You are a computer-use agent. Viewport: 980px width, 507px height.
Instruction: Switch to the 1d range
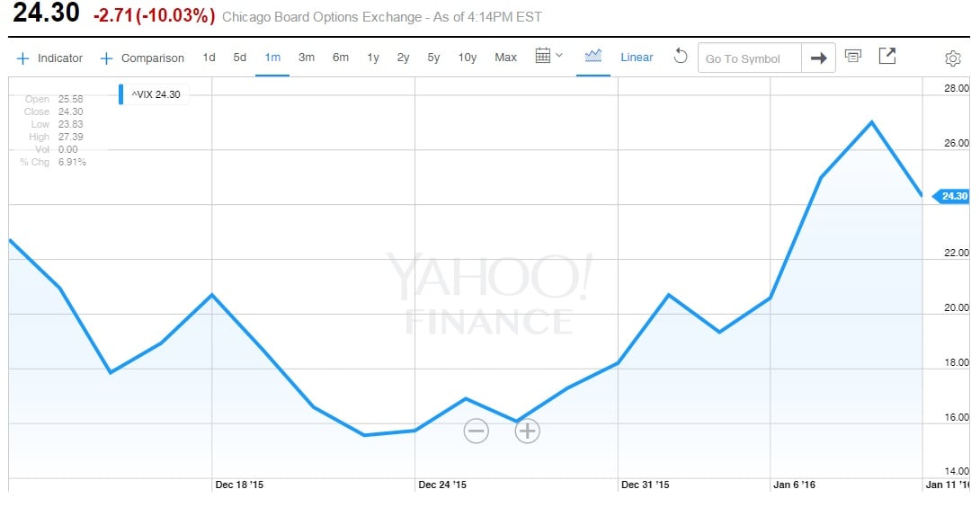pos(209,58)
